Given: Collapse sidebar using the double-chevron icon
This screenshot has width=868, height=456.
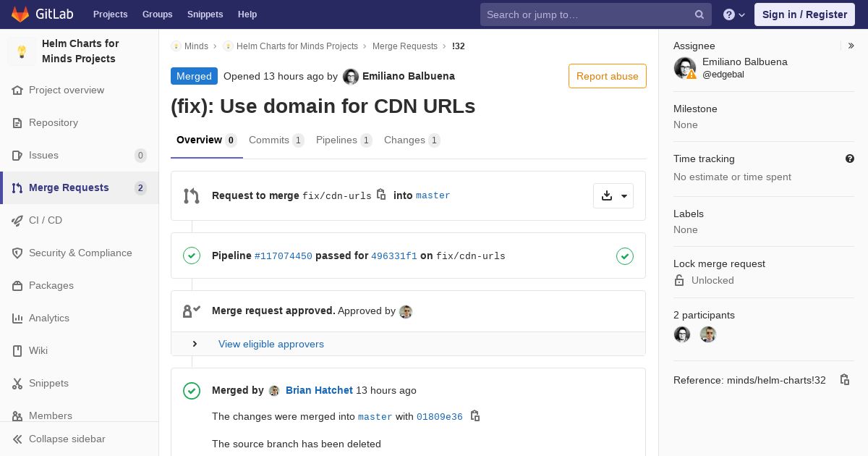Looking at the screenshot, I should tap(17, 439).
